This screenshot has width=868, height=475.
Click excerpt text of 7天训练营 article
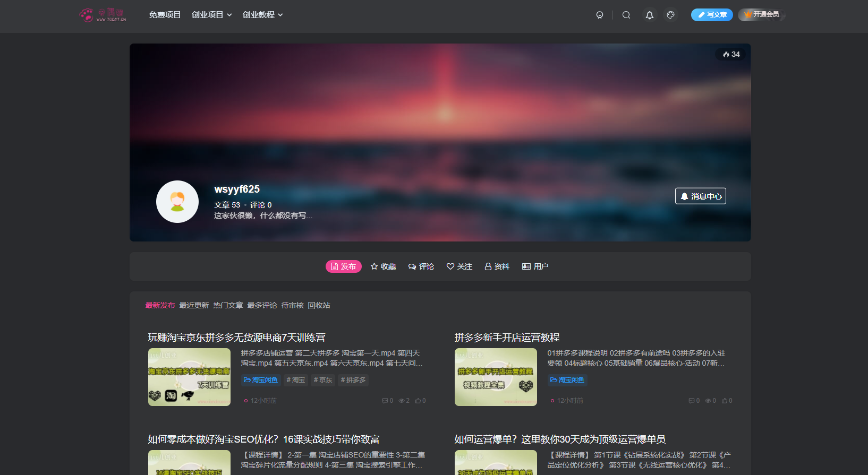(331, 358)
